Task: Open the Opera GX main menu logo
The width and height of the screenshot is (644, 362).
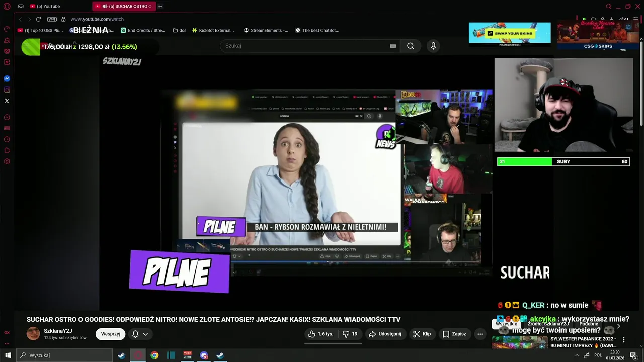Action: tap(7, 6)
